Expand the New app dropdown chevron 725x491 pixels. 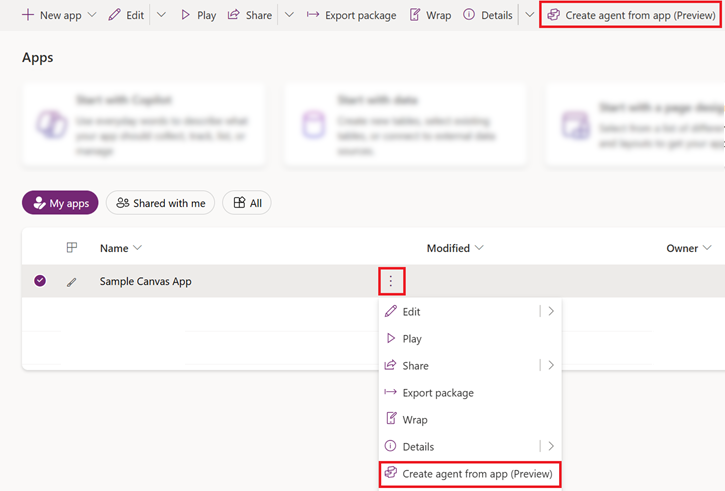click(x=92, y=15)
